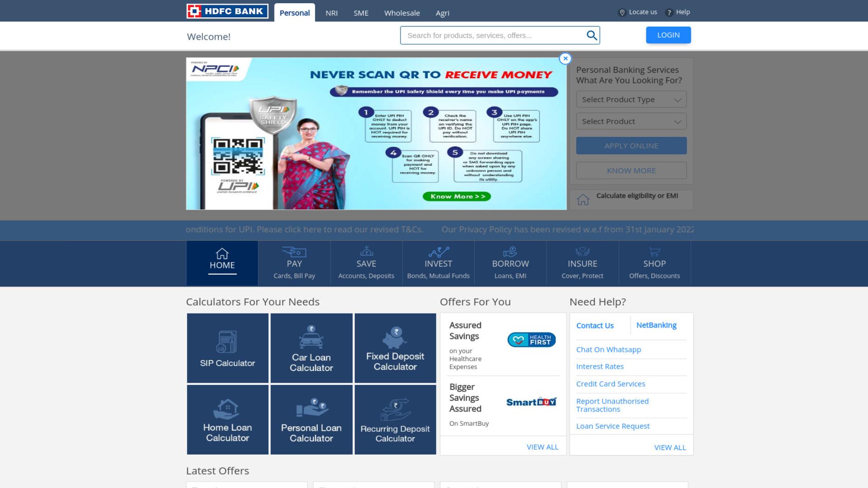Open Report Unauthorised Transactions link
This screenshot has height=488, width=868.
pos(613,405)
